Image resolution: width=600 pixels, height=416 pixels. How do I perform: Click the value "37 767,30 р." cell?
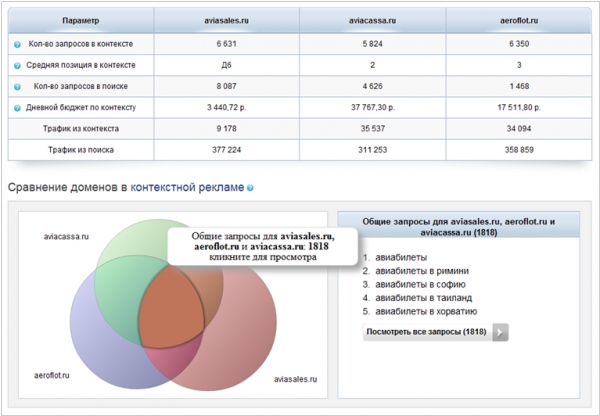click(x=373, y=108)
